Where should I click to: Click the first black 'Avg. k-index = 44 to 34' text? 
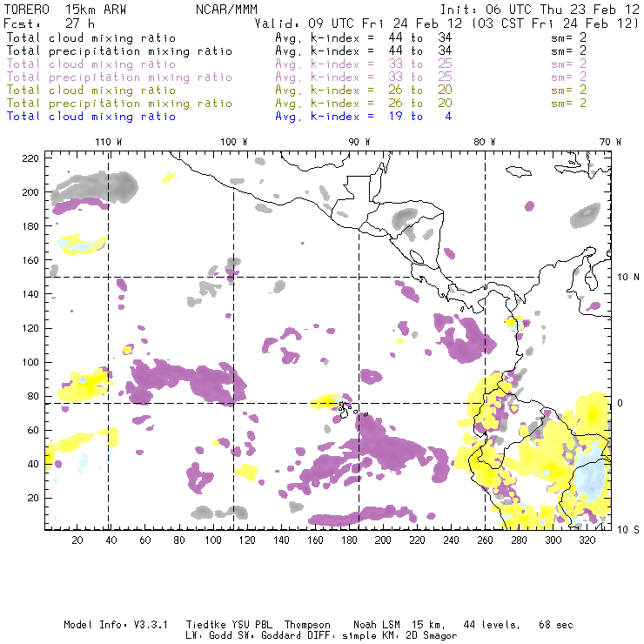[x=364, y=37]
